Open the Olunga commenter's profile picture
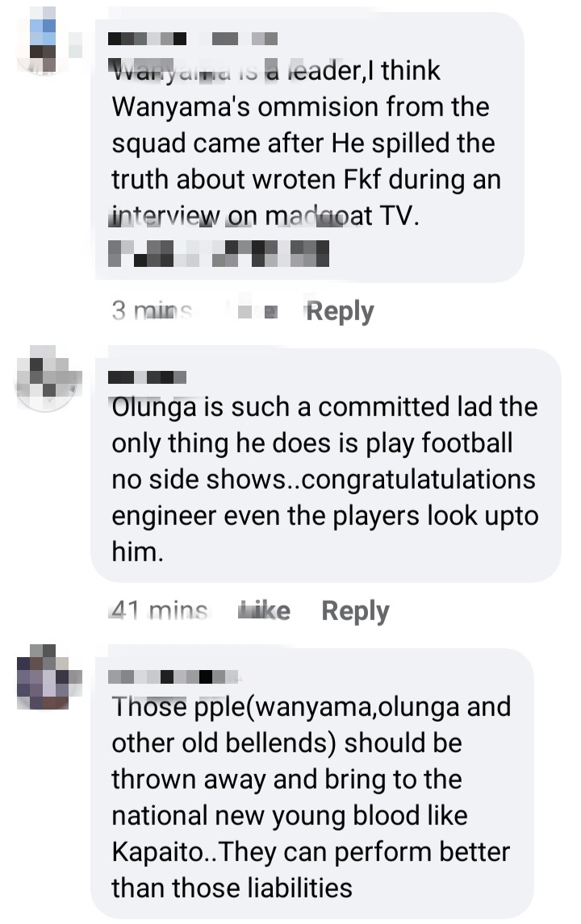 tap(46, 378)
